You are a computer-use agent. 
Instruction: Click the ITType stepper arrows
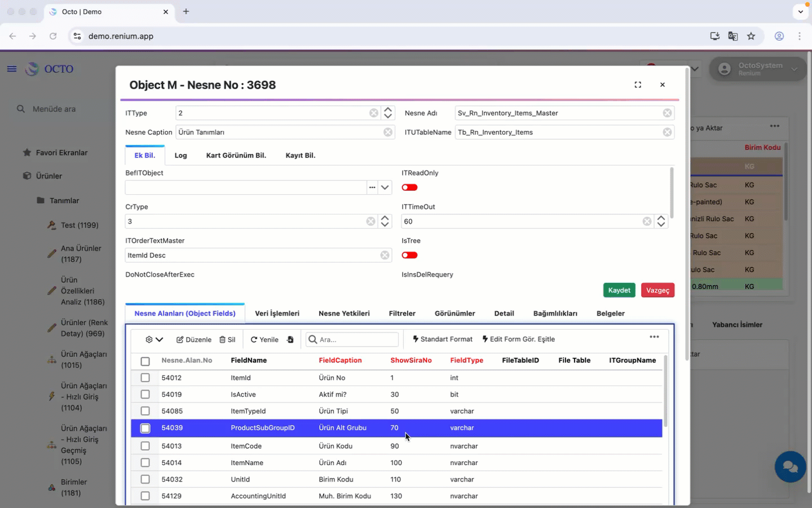coord(388,113)
